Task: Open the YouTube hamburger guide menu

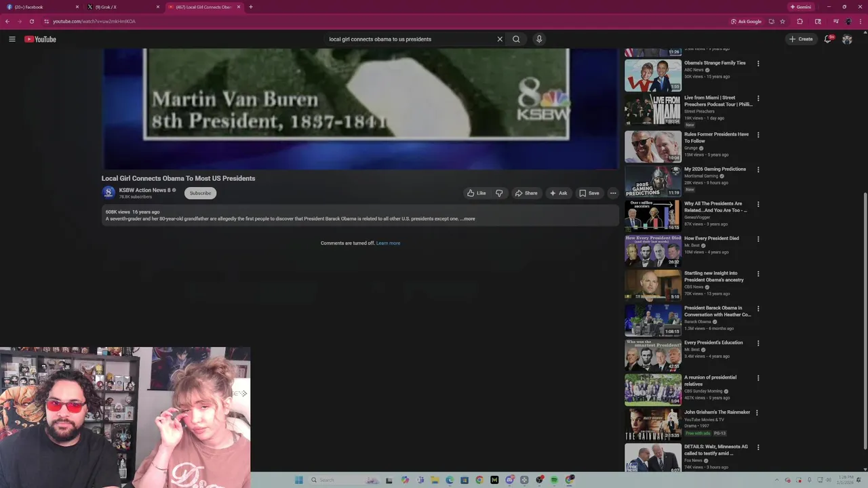Action: tap(12, 39)
